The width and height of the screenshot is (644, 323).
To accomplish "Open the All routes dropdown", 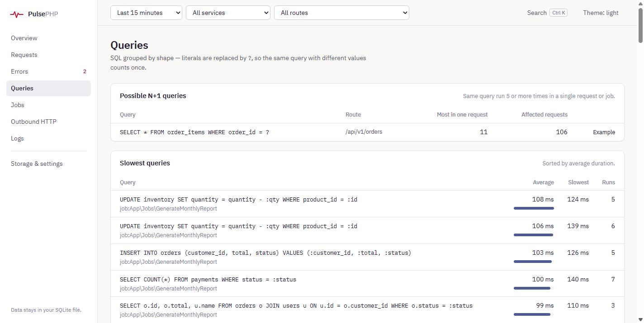I will tap(341, 13).
